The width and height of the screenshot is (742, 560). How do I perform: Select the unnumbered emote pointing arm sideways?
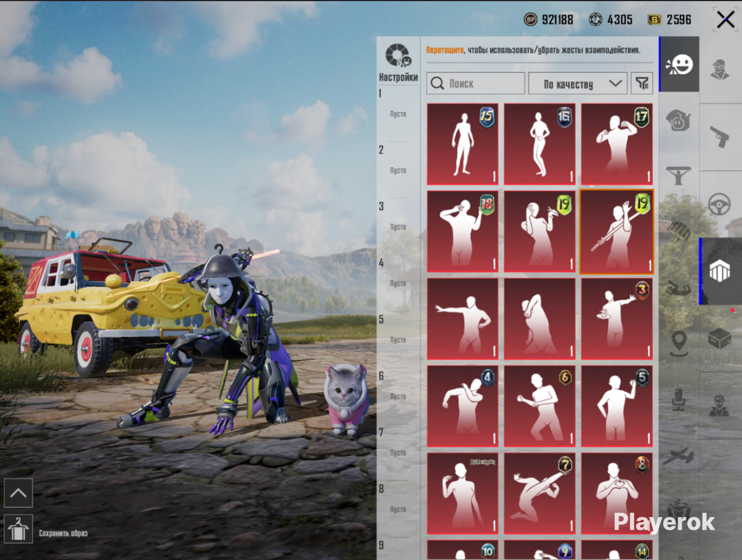463,319
